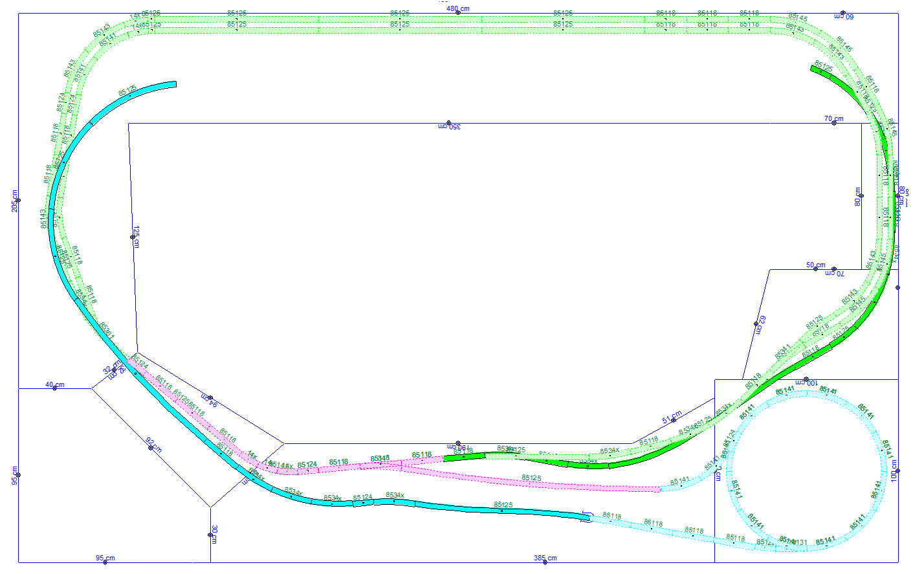Click the 40 cm dimension handle
This screenshot has width=924, height=574.
[54, 388]
